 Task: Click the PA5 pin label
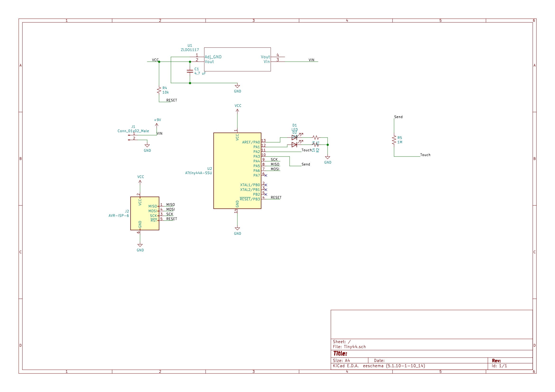click(x=256, y=166)
